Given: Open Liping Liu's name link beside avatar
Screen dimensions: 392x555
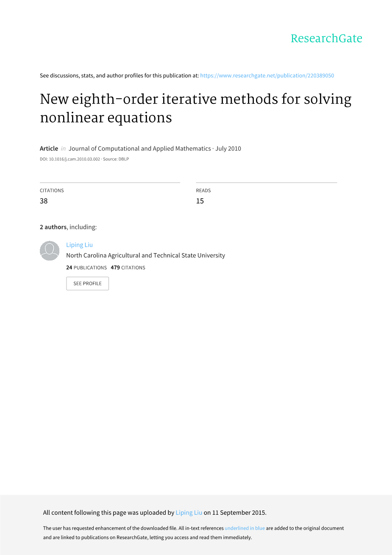Looking at the screenshot, I should 79,245.
